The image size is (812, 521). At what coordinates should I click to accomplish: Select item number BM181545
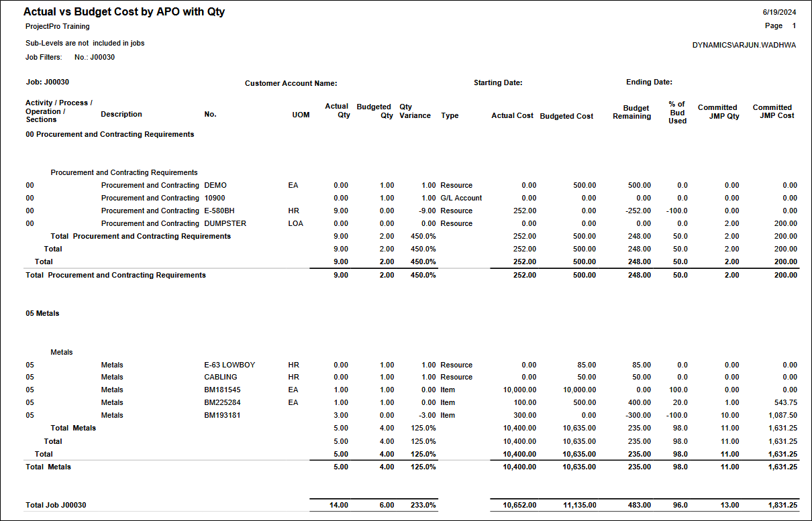point(222,390)
